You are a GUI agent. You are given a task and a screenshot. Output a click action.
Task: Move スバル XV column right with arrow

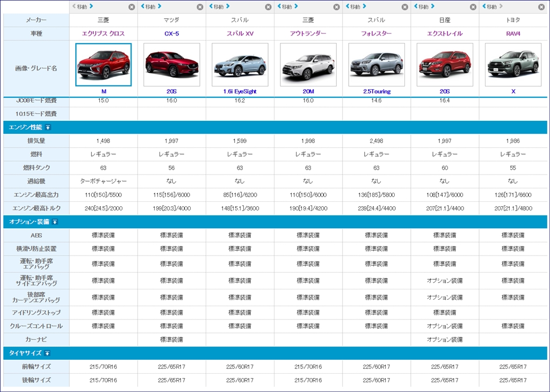tap(228, 6)
